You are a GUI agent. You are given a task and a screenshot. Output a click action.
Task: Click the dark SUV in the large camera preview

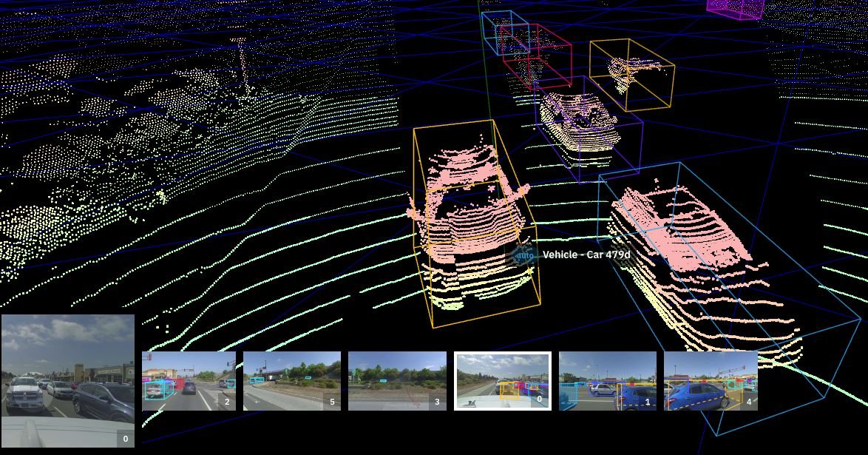[104, 400]
